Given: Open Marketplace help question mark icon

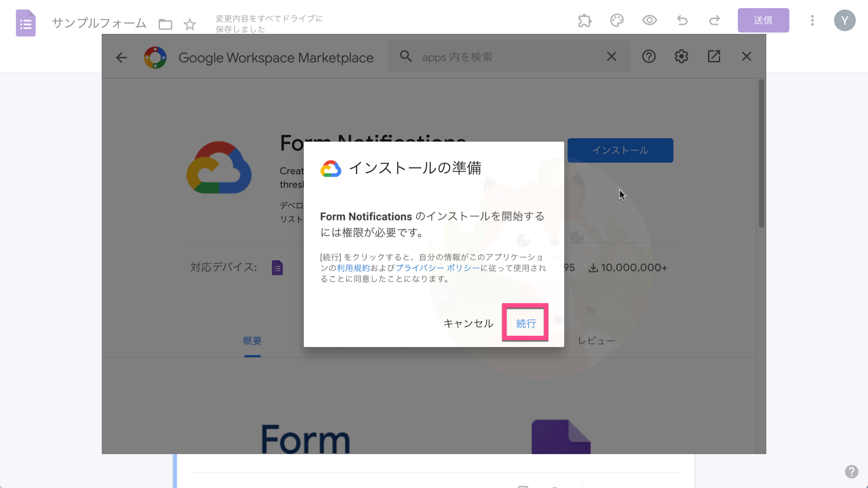Looking at the screenshot, I should [x=649, y=56].
